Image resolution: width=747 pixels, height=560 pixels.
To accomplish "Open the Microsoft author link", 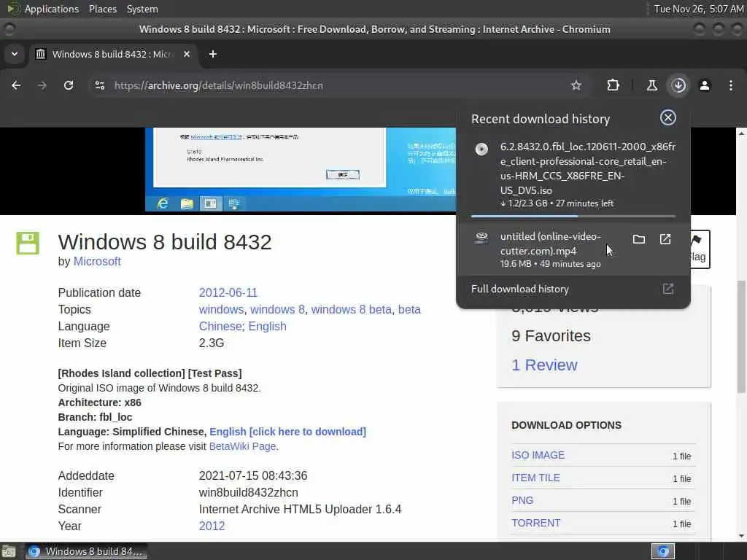I will tap(97, 262).
